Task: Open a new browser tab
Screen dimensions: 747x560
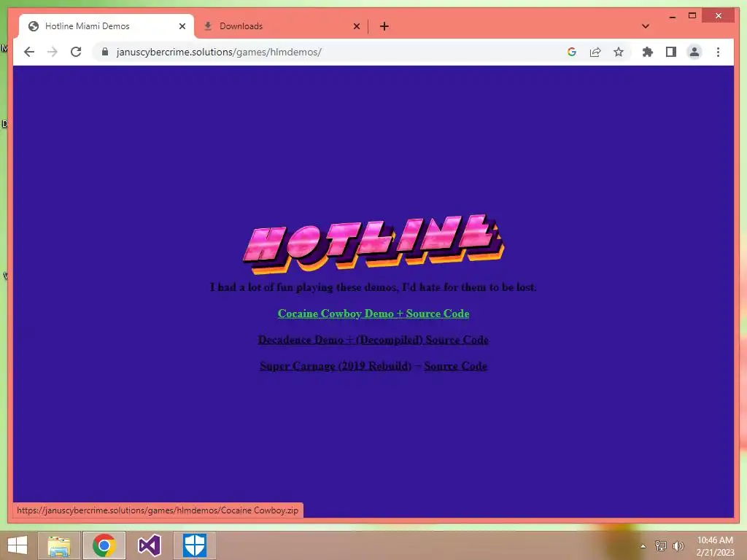Action: tap(384, 26)
